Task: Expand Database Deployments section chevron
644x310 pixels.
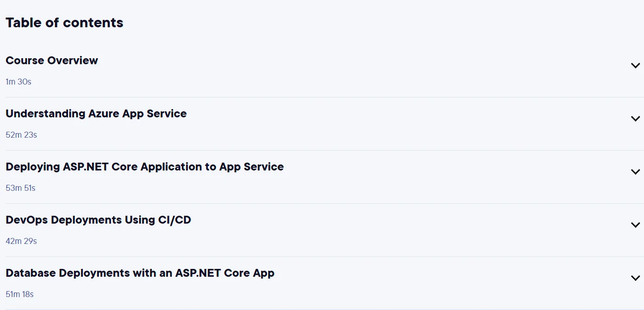Action: pyautogui.click(x=635, y=278)
